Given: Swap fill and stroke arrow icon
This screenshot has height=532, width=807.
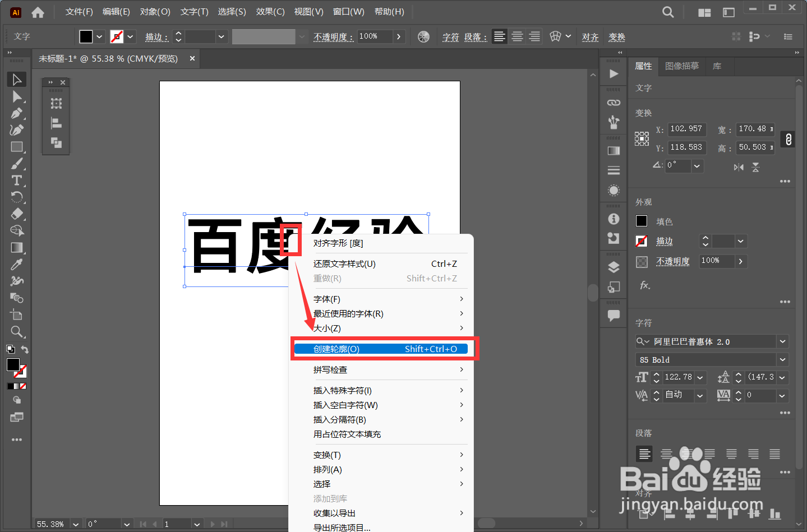Looking at the screenshot, I should [25, 349].
